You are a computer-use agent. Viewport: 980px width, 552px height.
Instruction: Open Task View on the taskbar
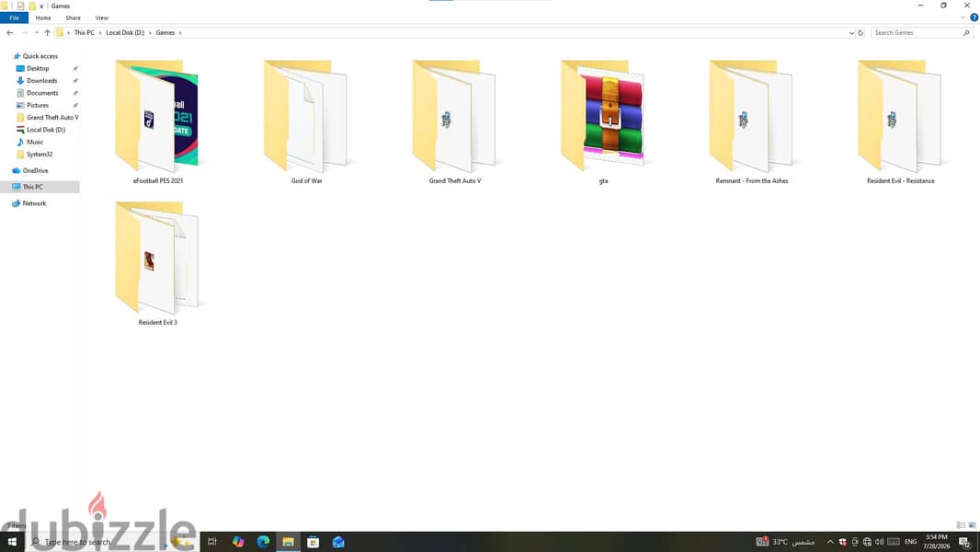pyautogui.click(x=211, y=542)
